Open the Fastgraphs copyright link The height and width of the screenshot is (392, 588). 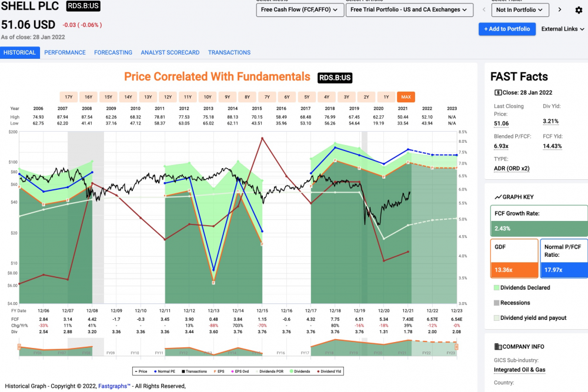114,386
